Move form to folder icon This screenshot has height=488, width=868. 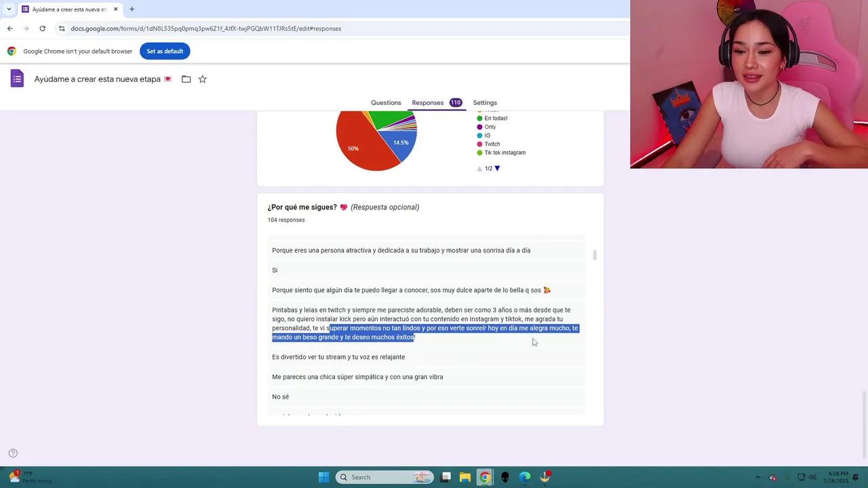coord(186,79)
